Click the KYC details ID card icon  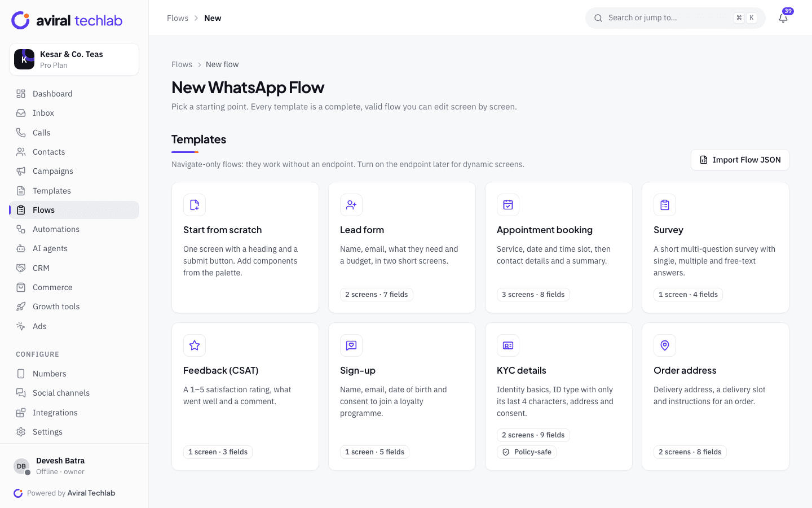click(x=508, y=345)
